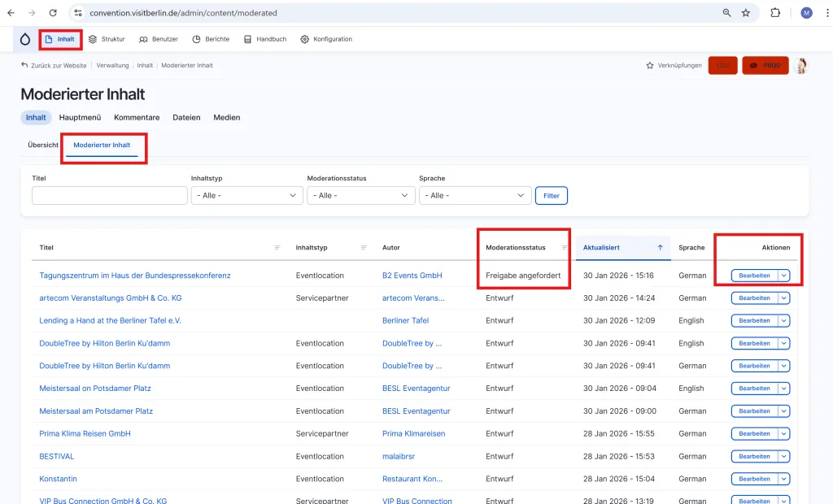This screenshot has height=504, width=833.
Task: Focus the Titel search input field
Action: click(x=110, y=196)
